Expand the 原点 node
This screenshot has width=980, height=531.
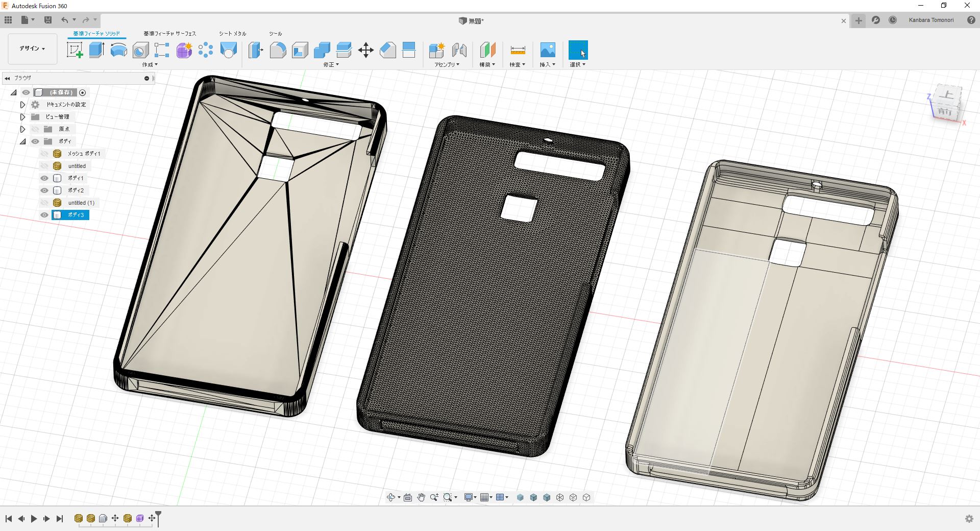pyautogui.click(x=22, y=129)
